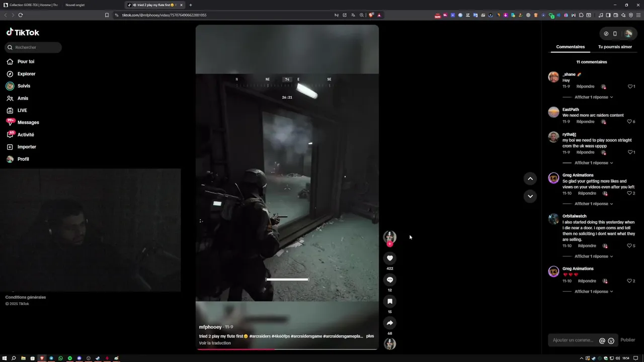
Task: Open the spinning sound disc avatar
Action: tap(390, 344)
